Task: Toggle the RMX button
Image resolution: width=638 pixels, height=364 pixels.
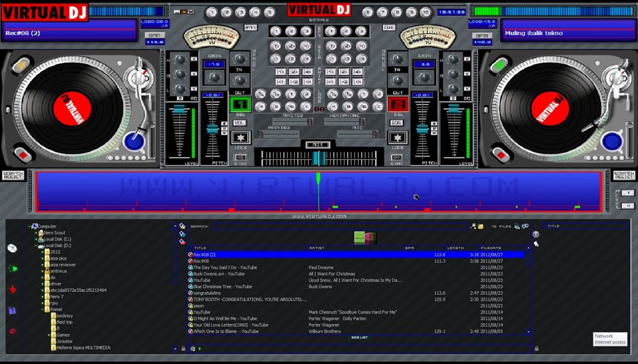Action: click(251, 28)
